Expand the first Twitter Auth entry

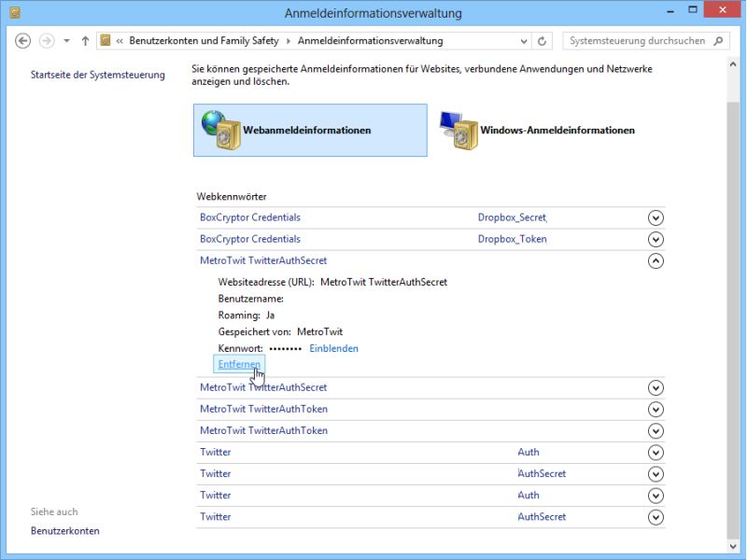(655, 453)
